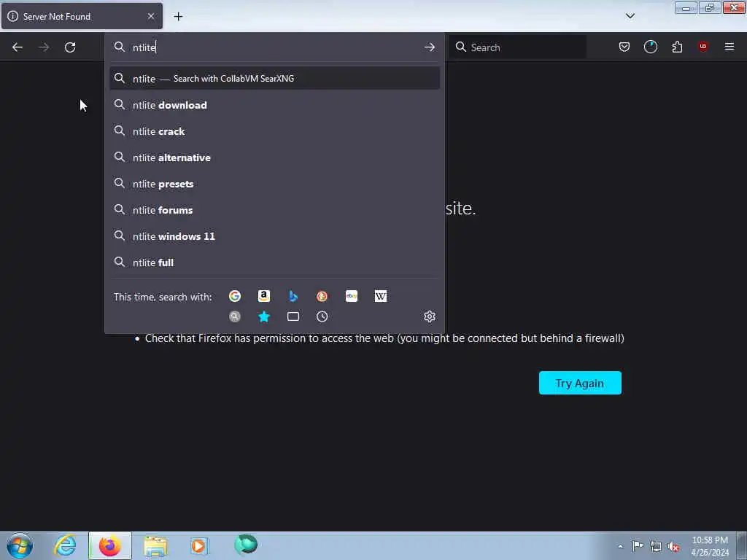Screen dimensions: 747x560
Task: Open the Pocket save icon
Action: (624, 47)
